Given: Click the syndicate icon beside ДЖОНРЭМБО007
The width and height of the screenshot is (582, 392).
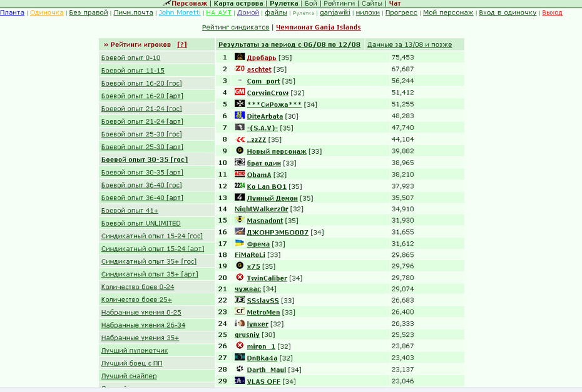Looking at the screenshot, I should [240, 232].
